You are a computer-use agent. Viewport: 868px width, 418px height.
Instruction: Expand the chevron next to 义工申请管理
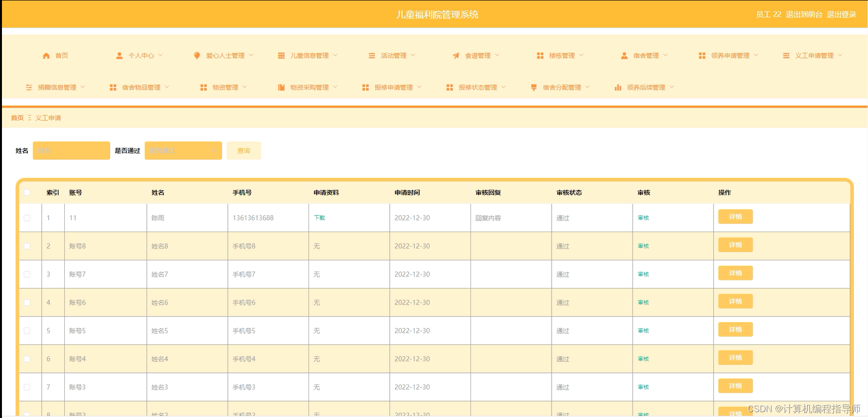click(840, 55)
